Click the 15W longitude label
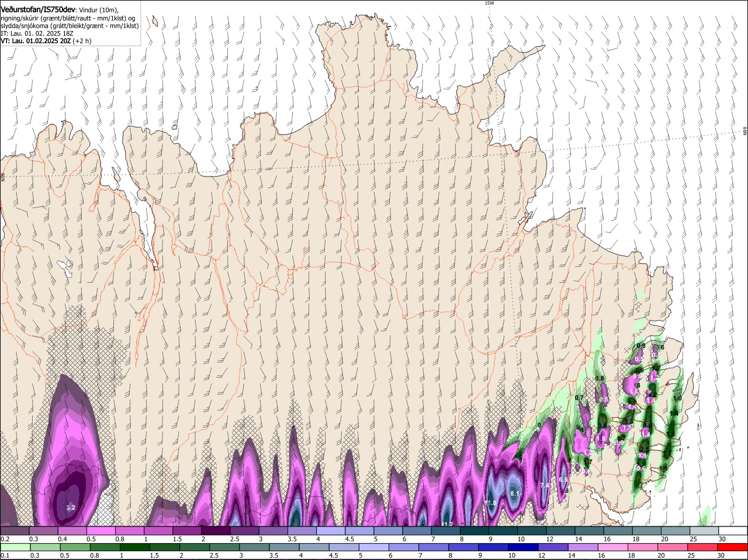 (x=489, y=3)
